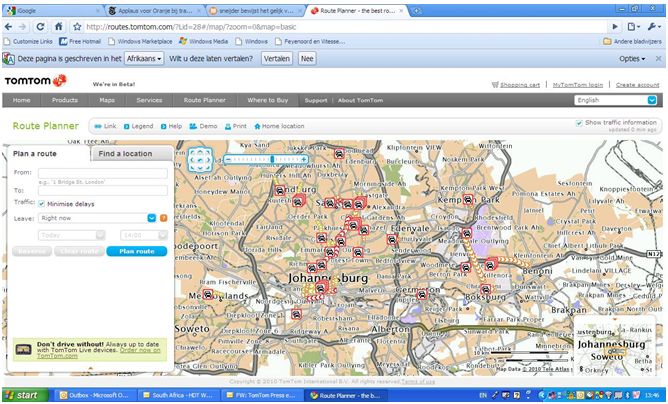The image size is (668, 404).
Task: Bookmark this page with the star icon
Action: click(77, 27)
